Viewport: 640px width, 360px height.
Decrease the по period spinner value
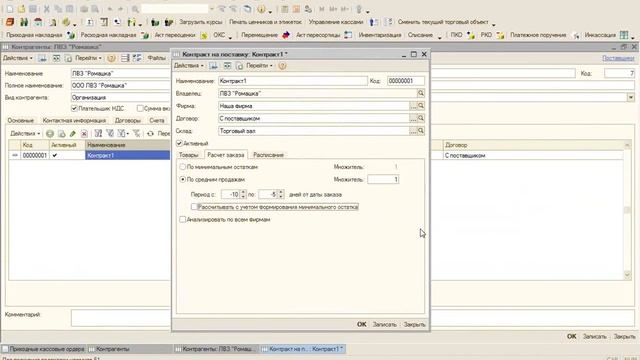[281, 197]
